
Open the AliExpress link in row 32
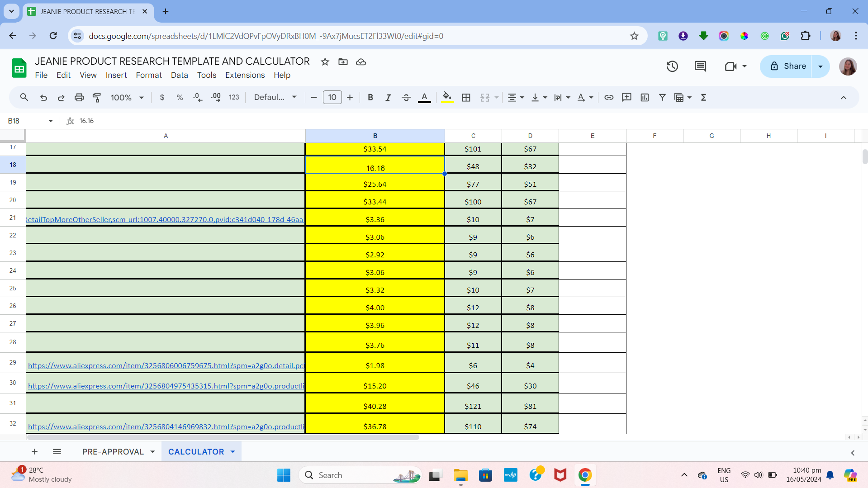coord(166,426)
